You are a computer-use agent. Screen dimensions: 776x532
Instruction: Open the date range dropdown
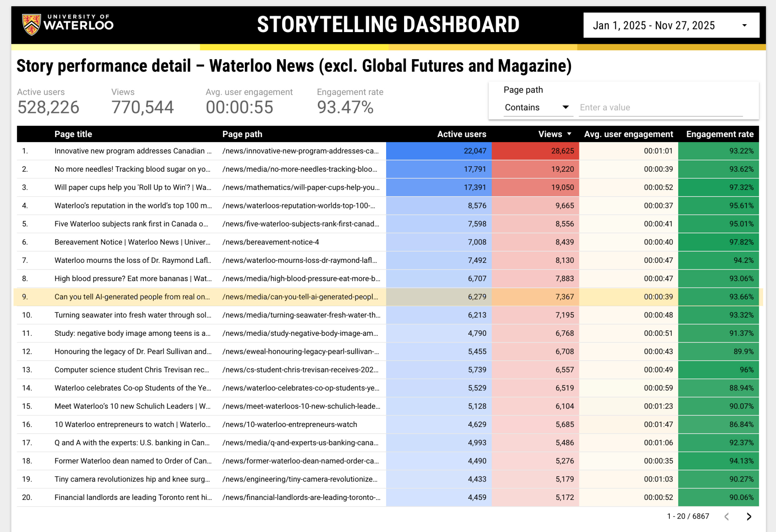coord(671,25)
